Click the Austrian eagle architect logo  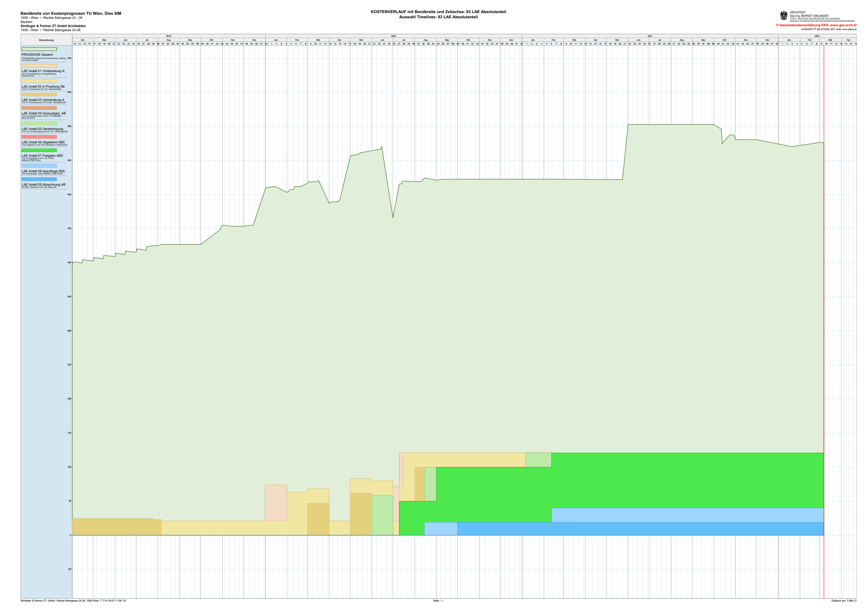(784, 16)
